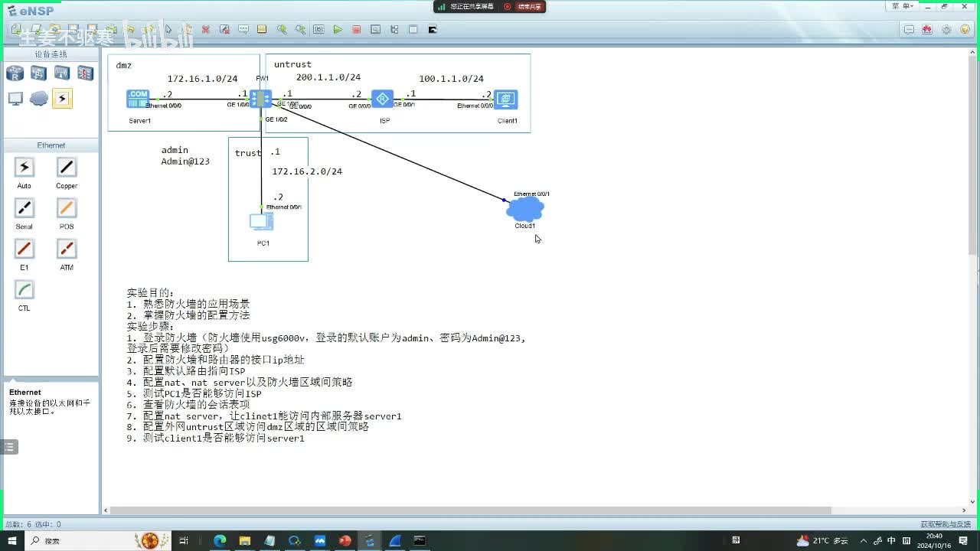Select the Cloud1 node on the topology
This screenshot has width=980, height=551.
(525, 208)
